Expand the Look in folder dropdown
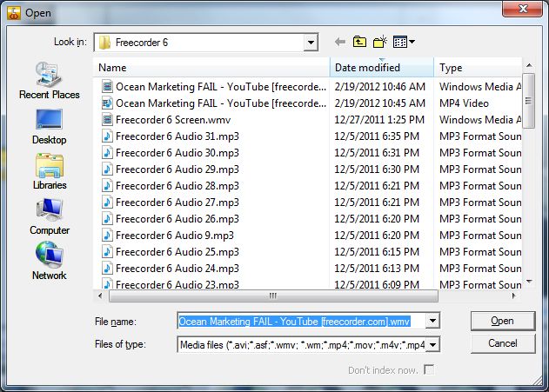Viewport: 549px width, 392px height. point(311,43)
